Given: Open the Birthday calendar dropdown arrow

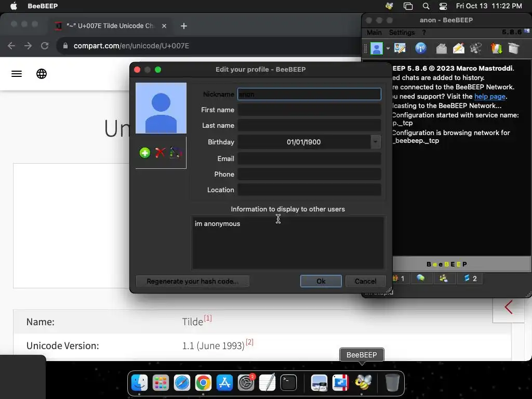Looking at the screenshot, I should [x=376, y=142].
